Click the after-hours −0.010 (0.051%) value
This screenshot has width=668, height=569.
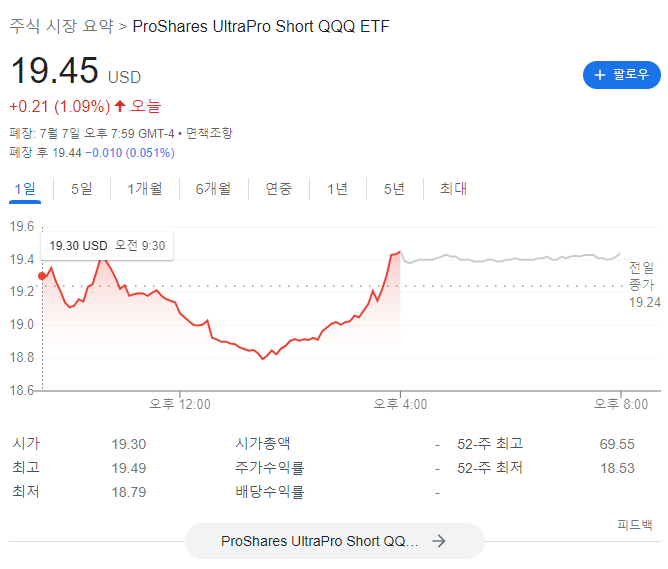click(x=130, y=152)
